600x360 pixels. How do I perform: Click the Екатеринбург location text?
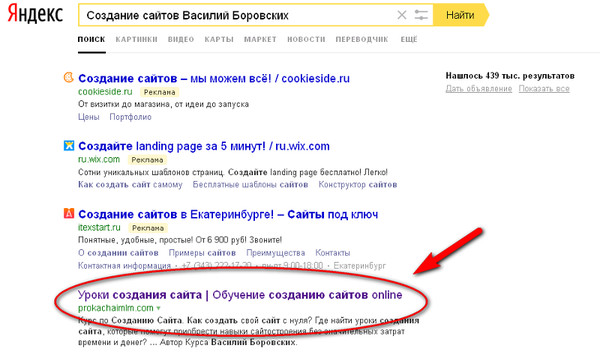click(360, 266)
